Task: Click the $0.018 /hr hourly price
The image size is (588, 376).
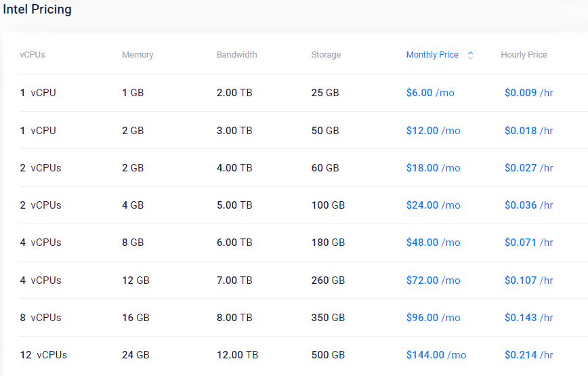Action: pos(529,131)
